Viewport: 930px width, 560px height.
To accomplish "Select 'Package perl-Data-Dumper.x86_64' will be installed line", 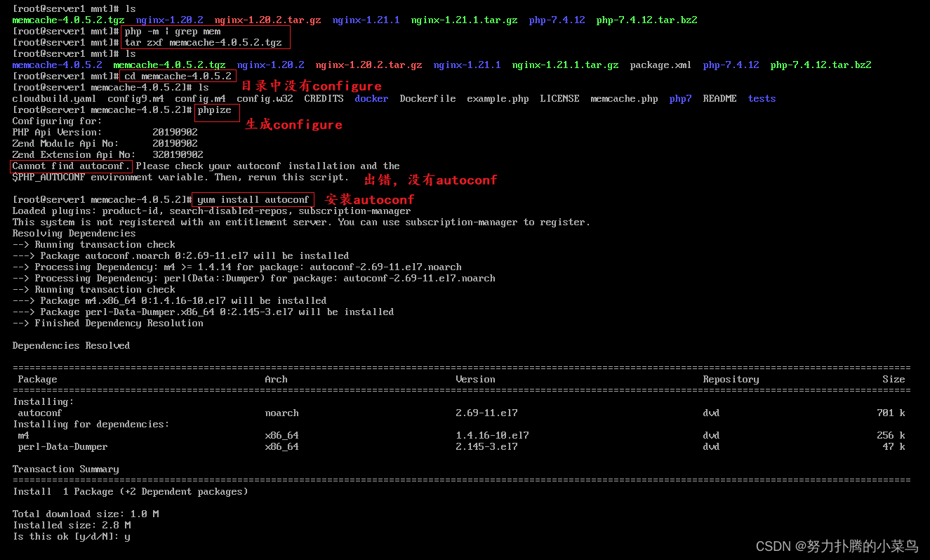I will (203, 312).
